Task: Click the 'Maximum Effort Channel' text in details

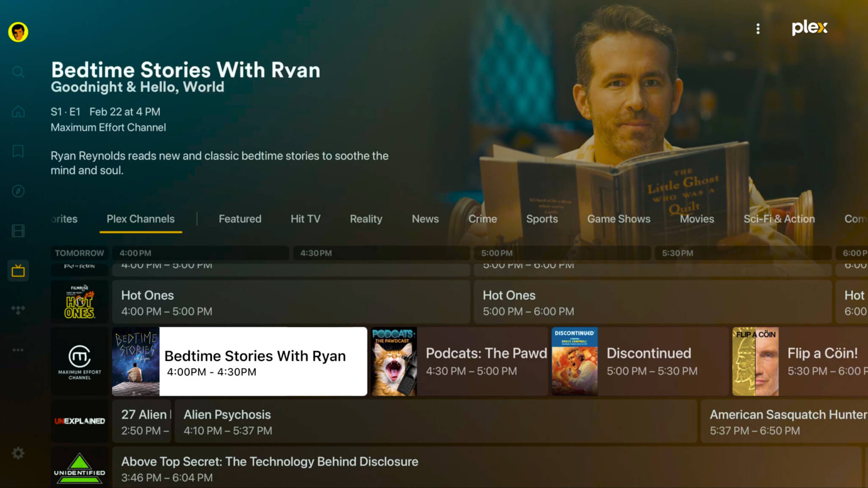Action: pos(108,128)
